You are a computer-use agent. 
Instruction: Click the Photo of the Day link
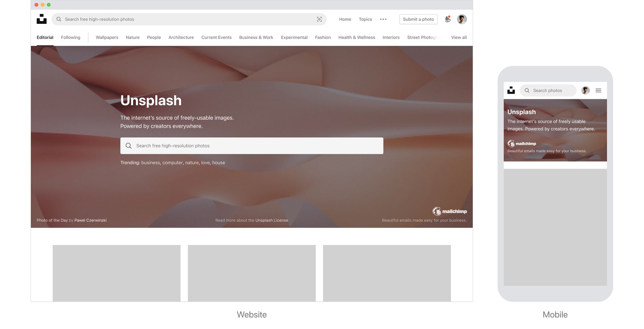click(x=52, y=220)
